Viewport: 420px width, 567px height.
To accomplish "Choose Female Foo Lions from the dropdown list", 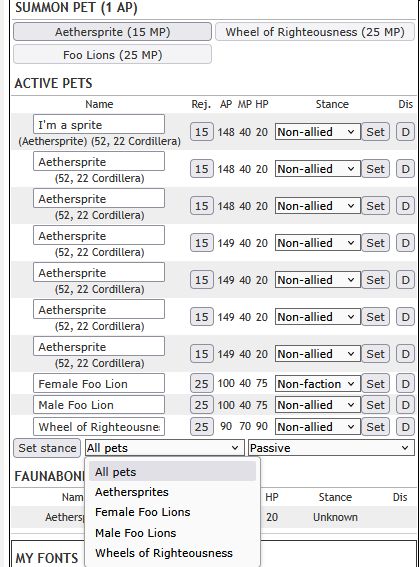I will click(x=143, y=512).
